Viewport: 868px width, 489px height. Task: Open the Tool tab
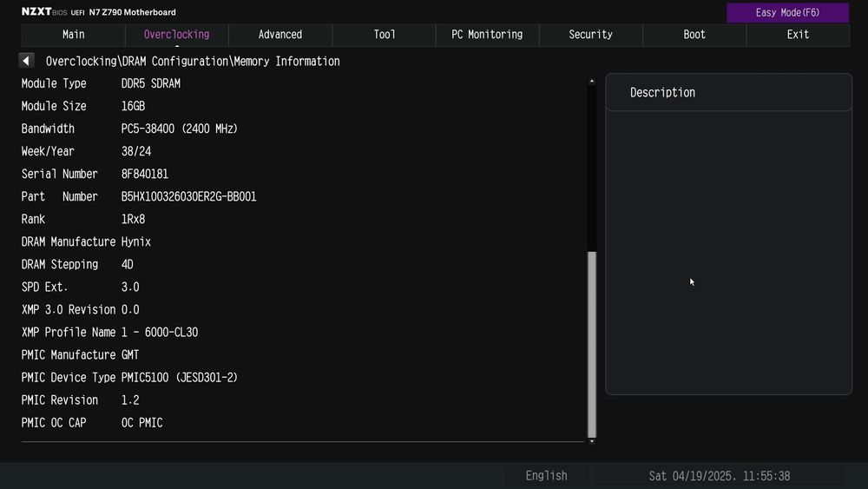(x=385, y=35)
